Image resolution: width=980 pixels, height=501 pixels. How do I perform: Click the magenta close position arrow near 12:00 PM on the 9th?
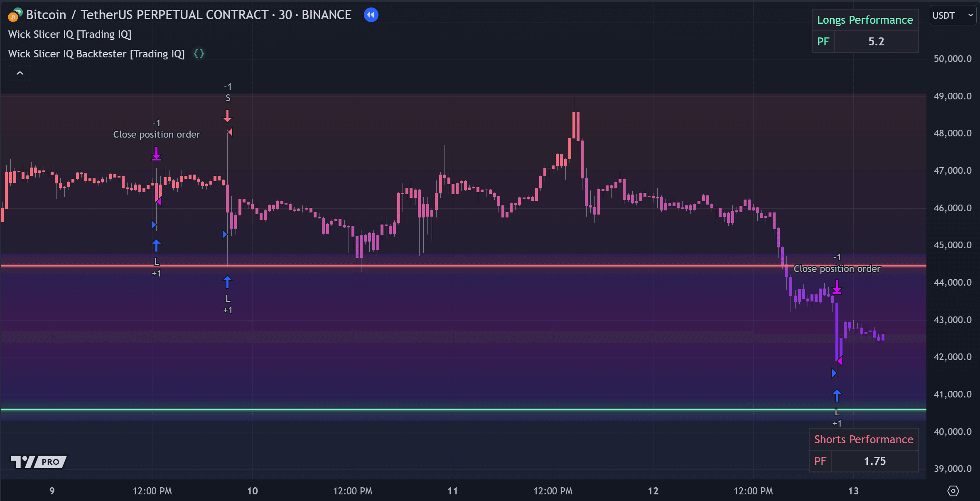click(x=156, y=153)
